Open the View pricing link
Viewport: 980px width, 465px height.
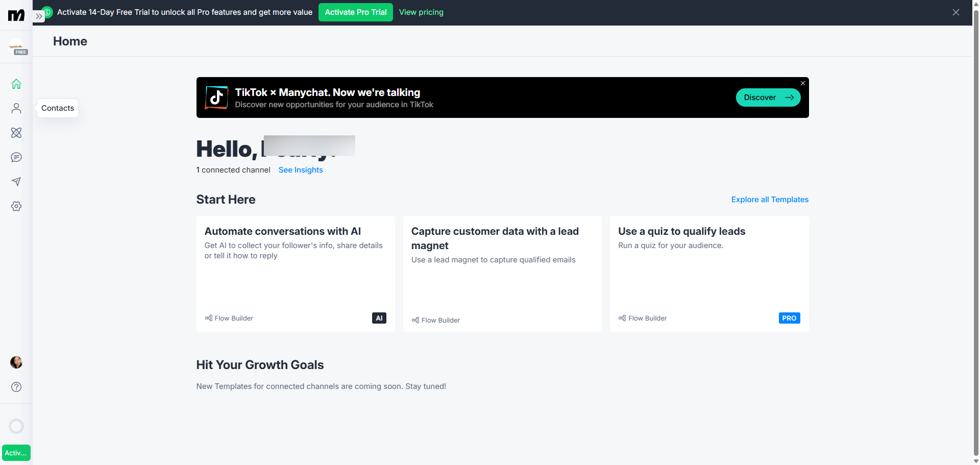(x=421, y=12)
